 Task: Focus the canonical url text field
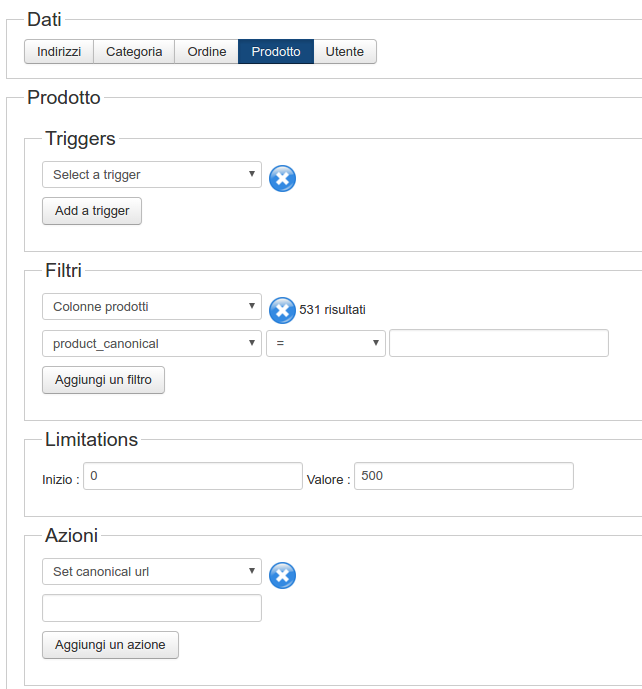pyautogui.click(x=152, y=608)
